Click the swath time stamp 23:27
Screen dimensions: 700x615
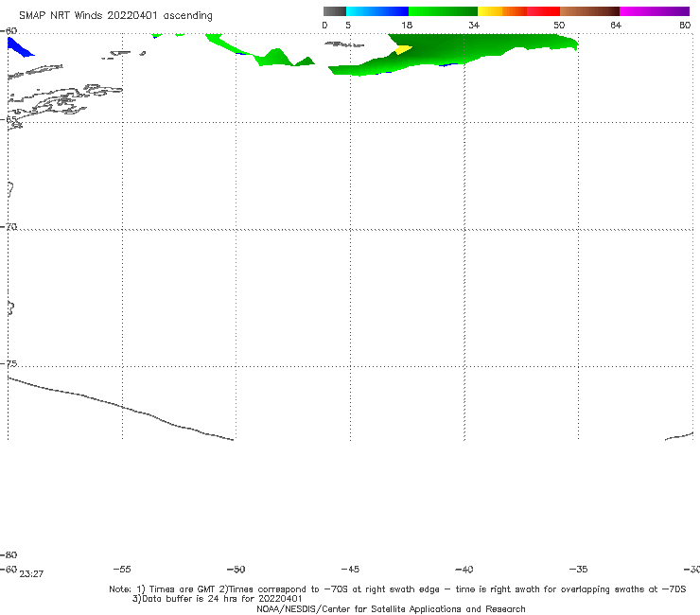pos(31,574)
